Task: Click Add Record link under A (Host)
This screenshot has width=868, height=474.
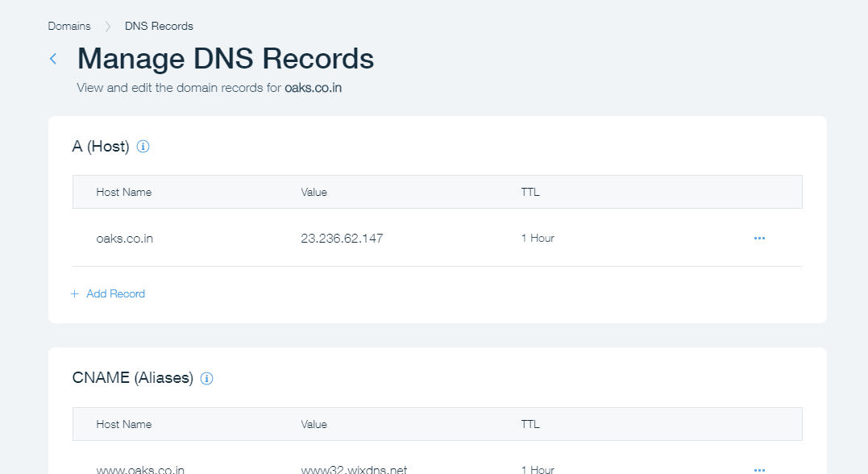Action: click(x=115, y=293)
